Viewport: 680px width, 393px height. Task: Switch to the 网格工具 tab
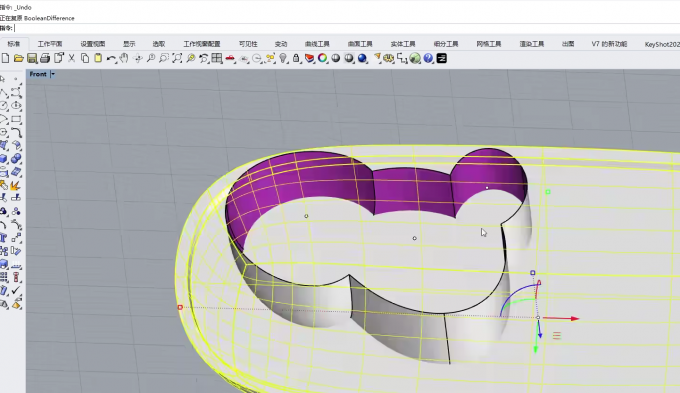[x=489, y=44]
